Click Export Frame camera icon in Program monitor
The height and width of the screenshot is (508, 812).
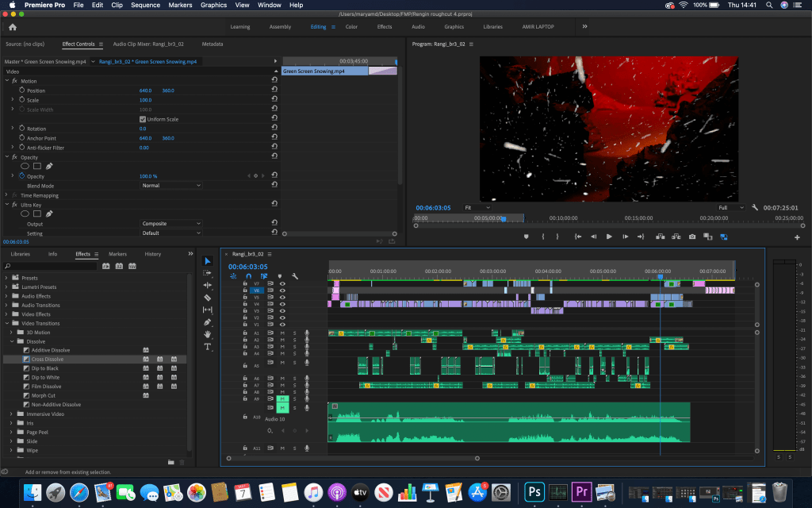pos(692,237)
